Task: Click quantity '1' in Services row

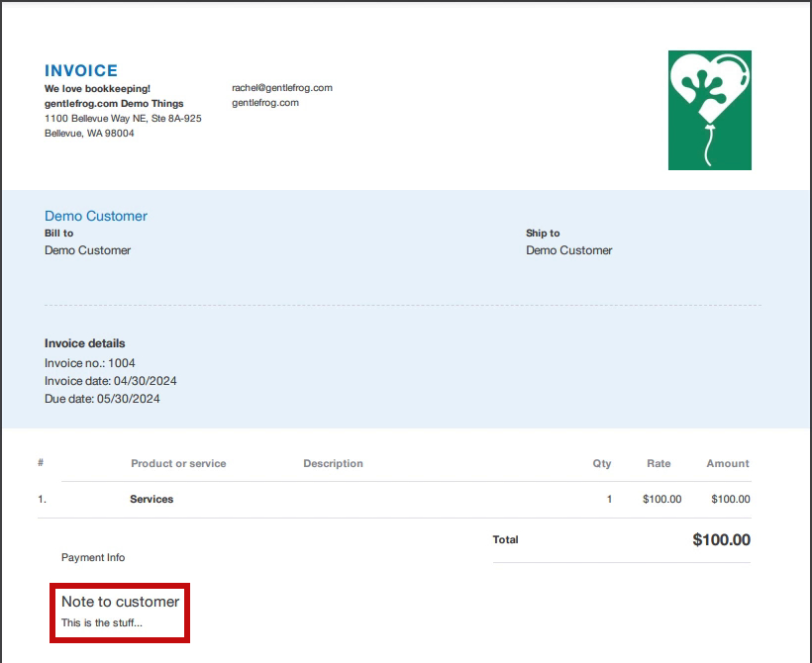Action: [x=610, y=499]
